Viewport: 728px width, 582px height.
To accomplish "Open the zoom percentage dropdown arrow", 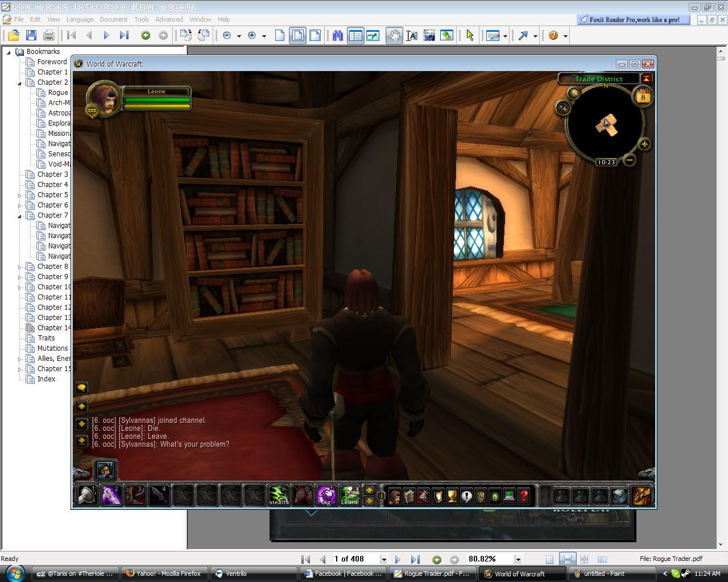I will click(x=518, y=559).
